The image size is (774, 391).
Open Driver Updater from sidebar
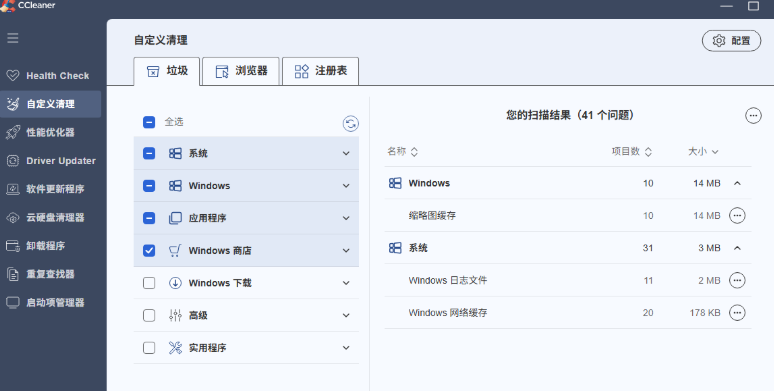[x=50, y=160]
